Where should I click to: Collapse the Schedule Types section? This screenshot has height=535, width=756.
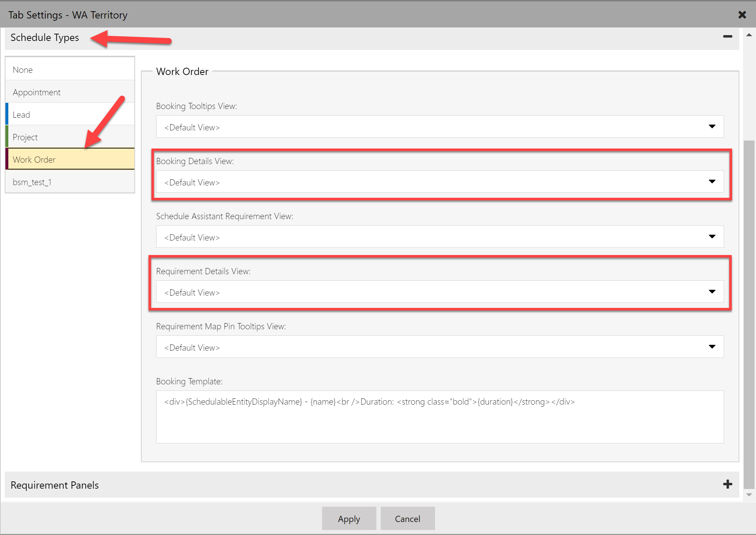pyautogui.click(x=728, y=36)
